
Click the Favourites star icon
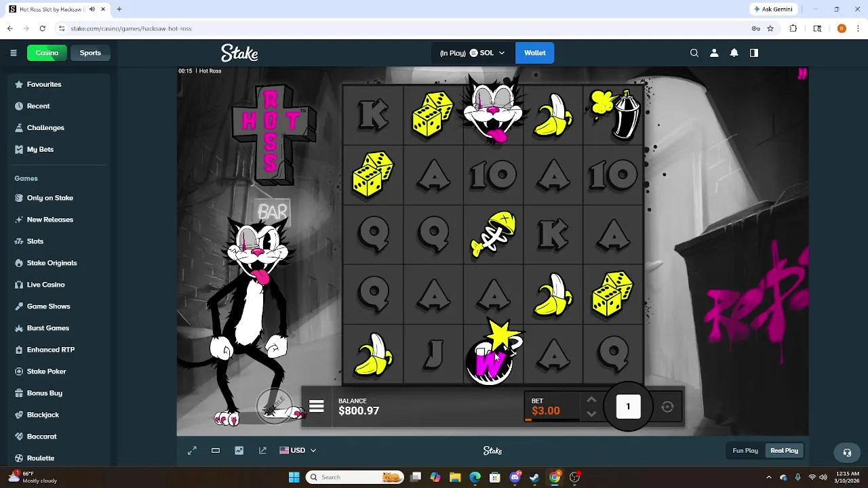[19, 84]
